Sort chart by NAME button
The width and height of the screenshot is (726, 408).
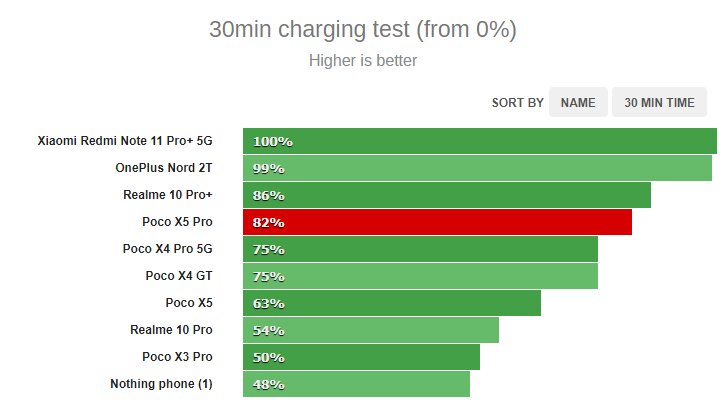578,102
